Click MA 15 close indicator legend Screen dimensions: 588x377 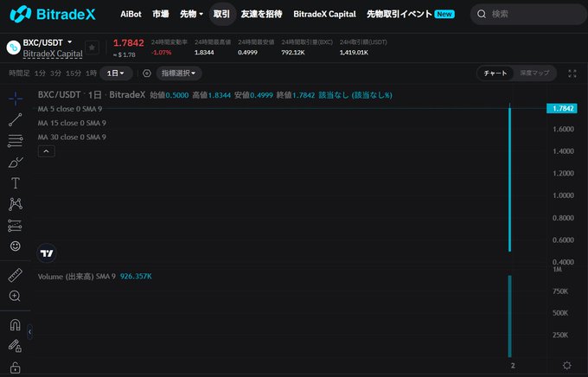[72, 123]
